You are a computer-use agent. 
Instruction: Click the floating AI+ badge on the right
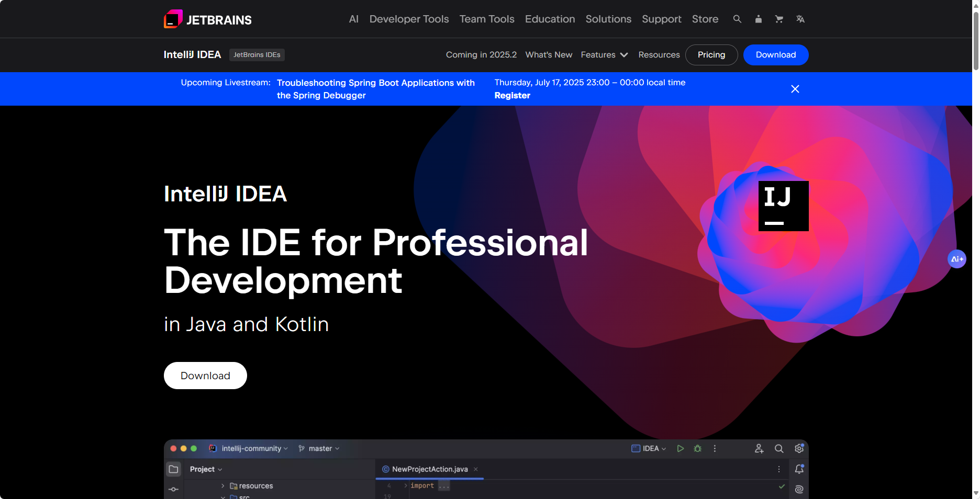click(x=957, y=258)
